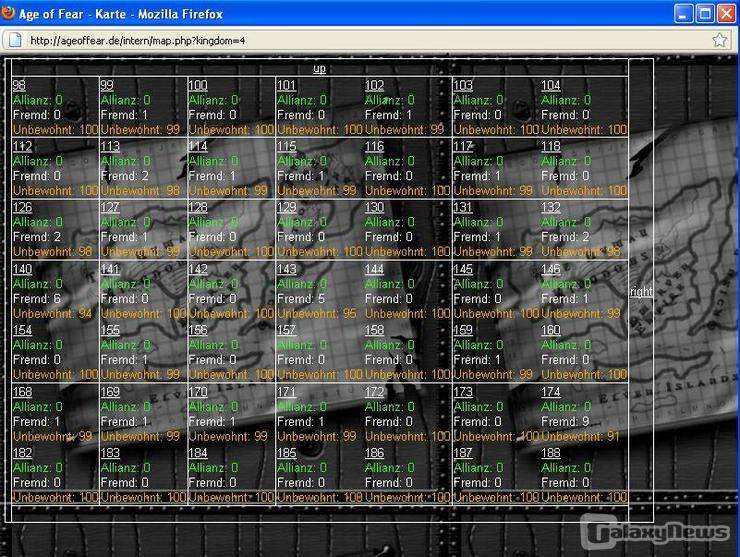Open map sector 143
This screenshot has height=557, width=740.
286,269
